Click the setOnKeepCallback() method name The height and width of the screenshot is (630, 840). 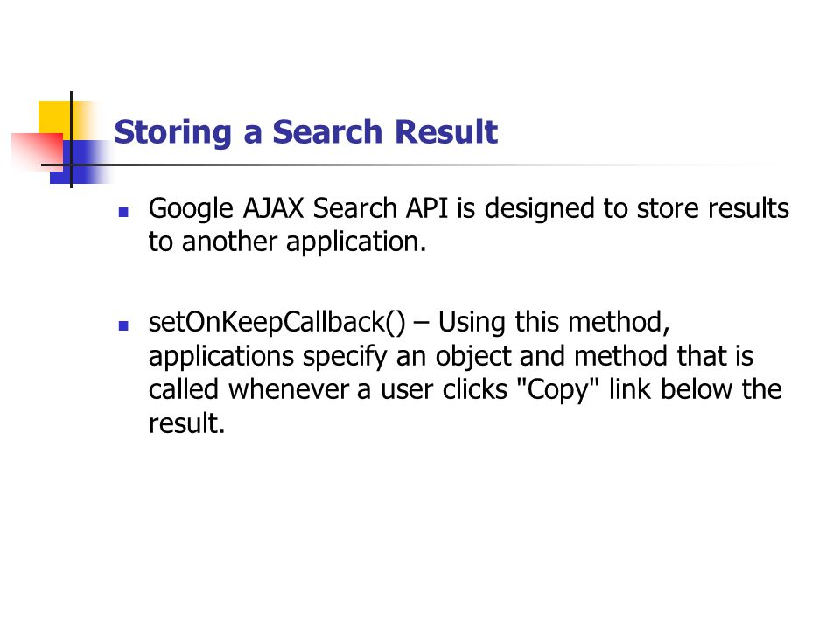277,323
